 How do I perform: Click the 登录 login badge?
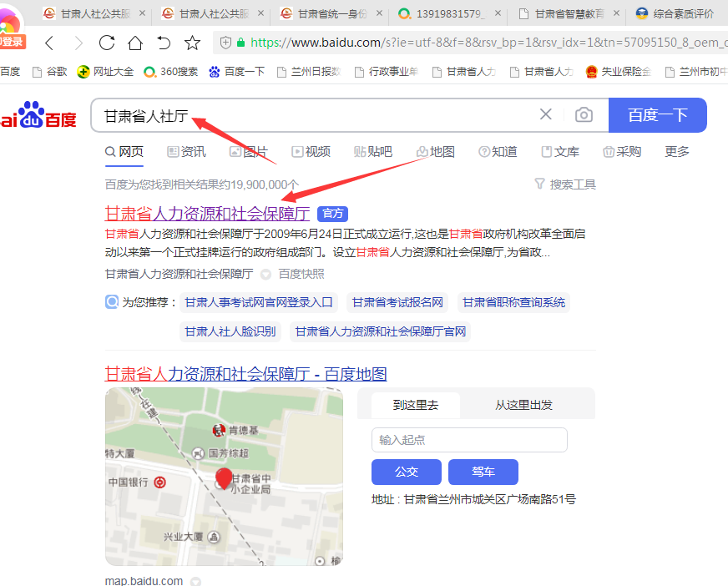[13, 42]
